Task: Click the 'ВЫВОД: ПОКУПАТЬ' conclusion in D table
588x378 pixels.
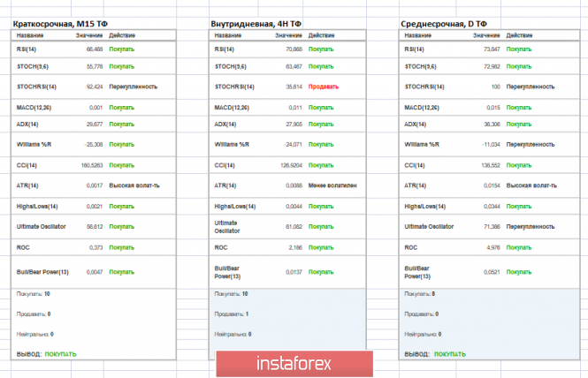Action: point(435,354)
